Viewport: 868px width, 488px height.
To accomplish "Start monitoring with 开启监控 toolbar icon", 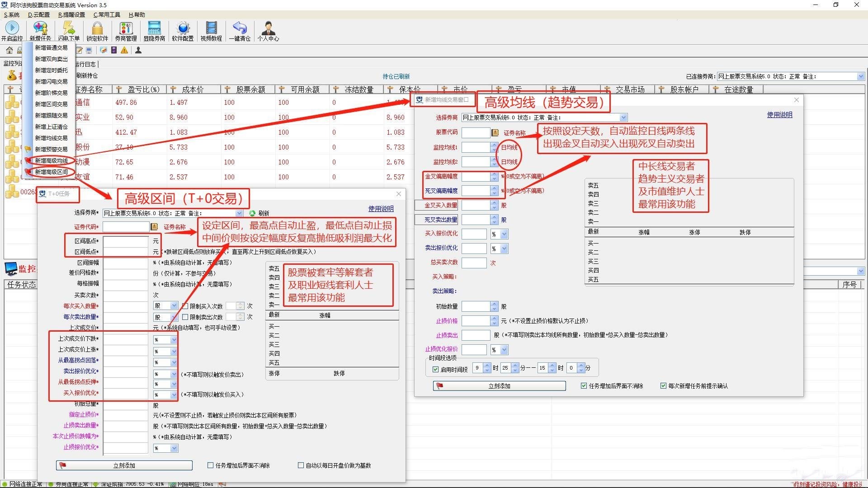I will (12, 30).
